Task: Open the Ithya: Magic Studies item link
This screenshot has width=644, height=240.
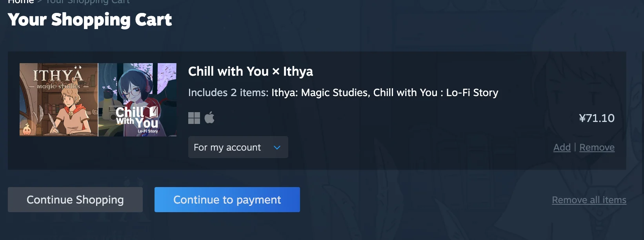Action: point(320,93)
